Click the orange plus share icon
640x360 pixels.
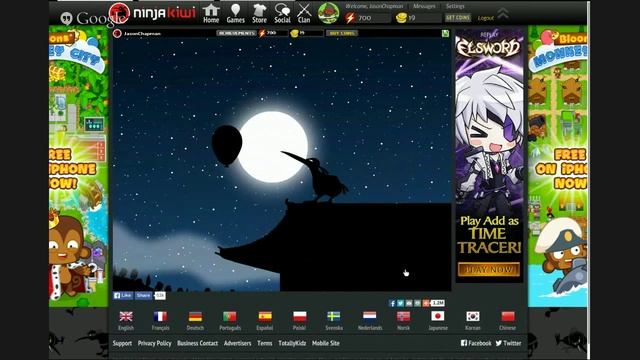coord(426,303)
